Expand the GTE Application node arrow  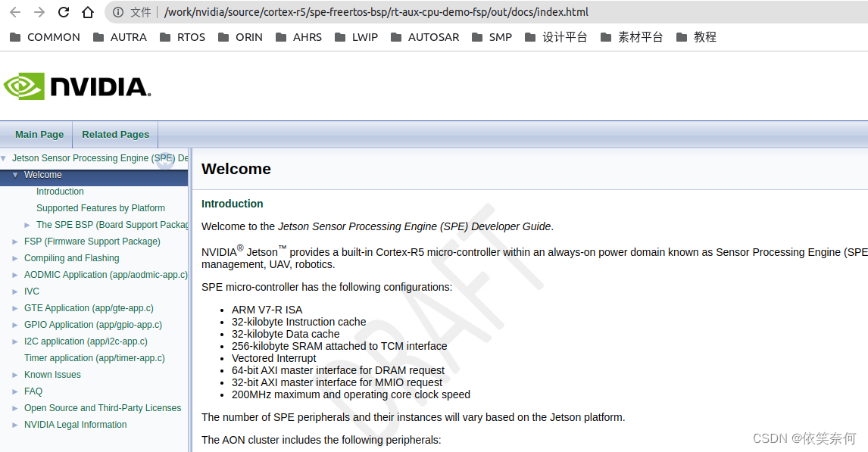(x=15, y=308)
